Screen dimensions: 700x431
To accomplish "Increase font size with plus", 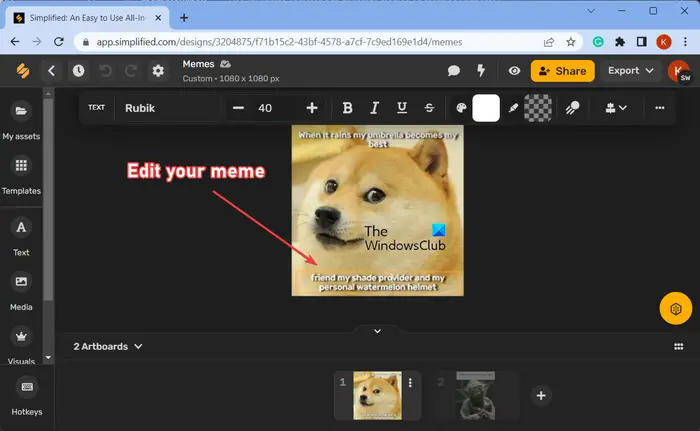I will pos(312,108).
